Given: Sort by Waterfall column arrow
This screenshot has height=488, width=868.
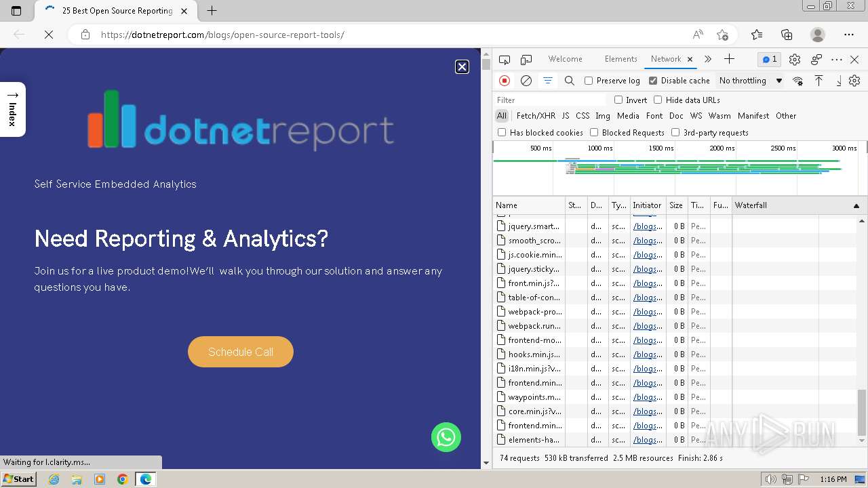Looking at the screenshot, I should (x=856, y=205).
